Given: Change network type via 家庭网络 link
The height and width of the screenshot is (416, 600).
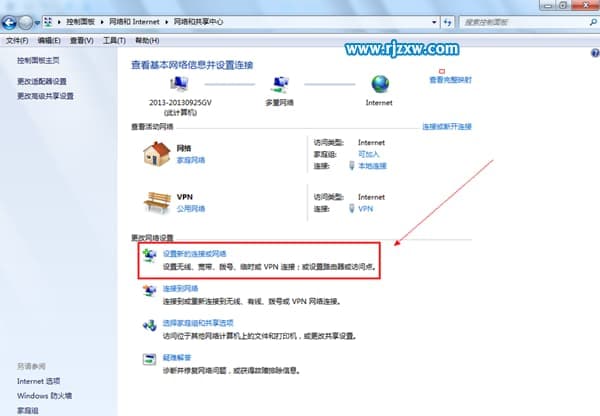Looking at the screenshot, I should [191, 160].
